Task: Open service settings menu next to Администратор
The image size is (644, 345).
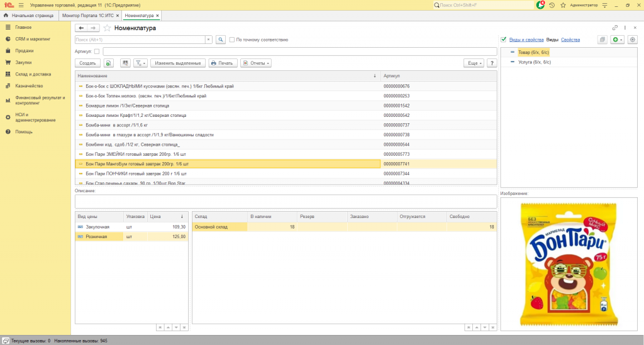Action: 604,5
